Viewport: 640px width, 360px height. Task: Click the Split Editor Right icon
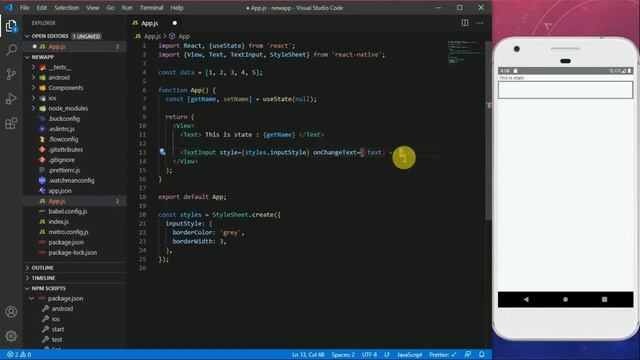(x=465, y=23)
